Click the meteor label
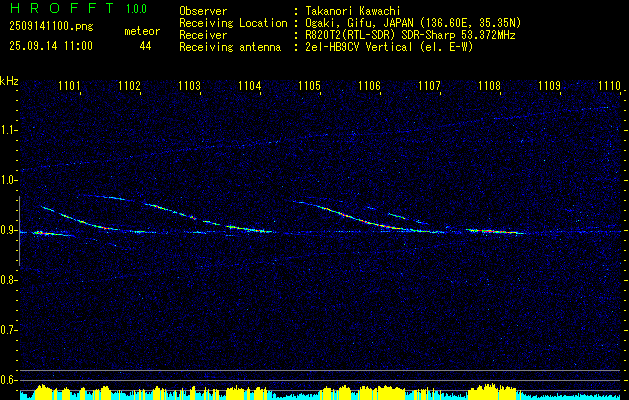Viewport: 629px width, 400px height. coord(142,31)
